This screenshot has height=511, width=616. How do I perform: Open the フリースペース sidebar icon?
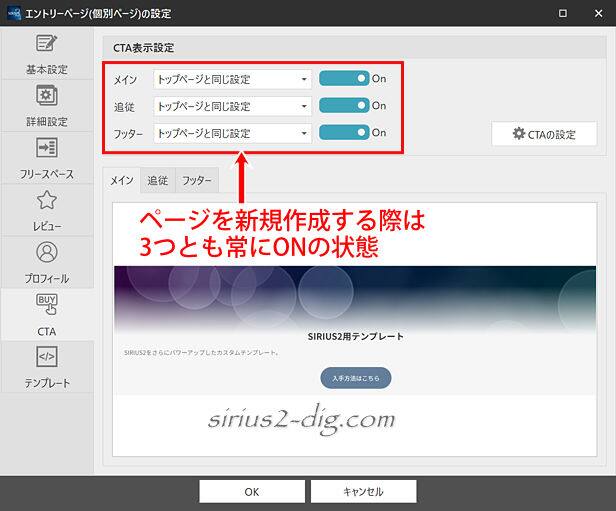point(47,148)
